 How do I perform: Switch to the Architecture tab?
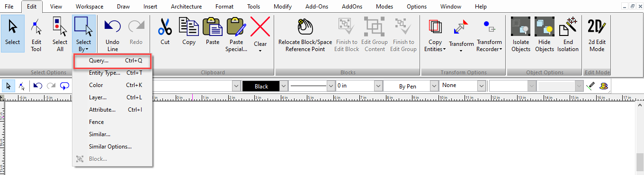(x=186, y=7)
